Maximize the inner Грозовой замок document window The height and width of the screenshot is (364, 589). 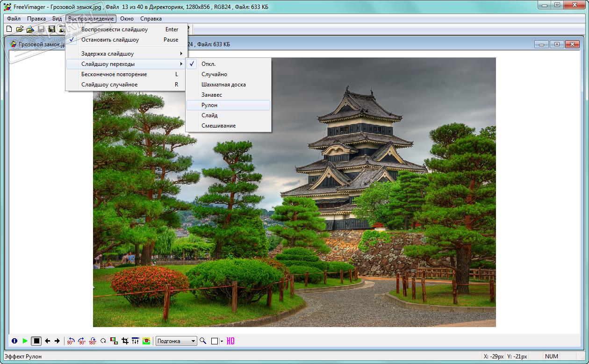pos(556,44)
